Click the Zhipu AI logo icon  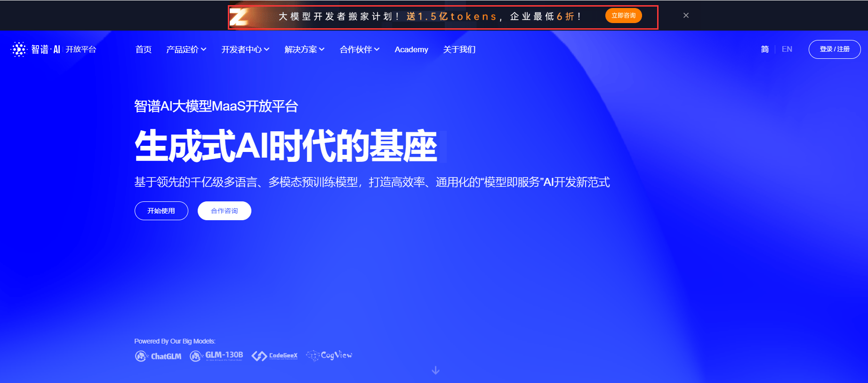pyautogui.click(x=19, y=49)
